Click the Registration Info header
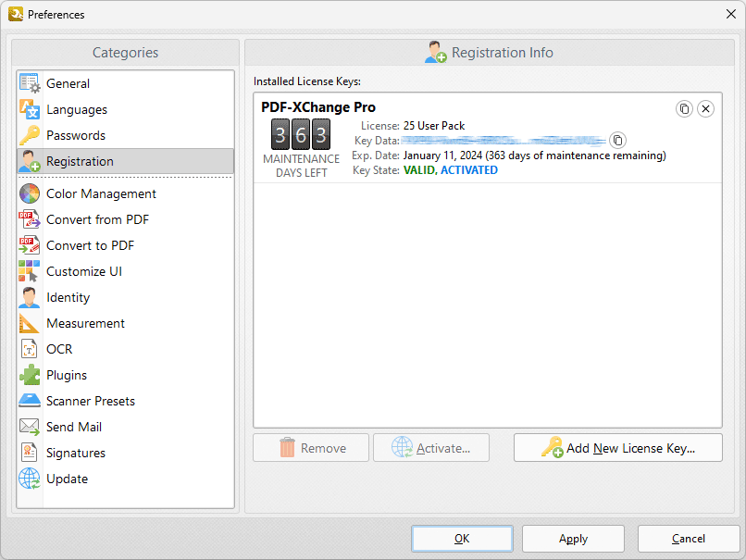Screen dimensions: 746x560 coord(490,53)
